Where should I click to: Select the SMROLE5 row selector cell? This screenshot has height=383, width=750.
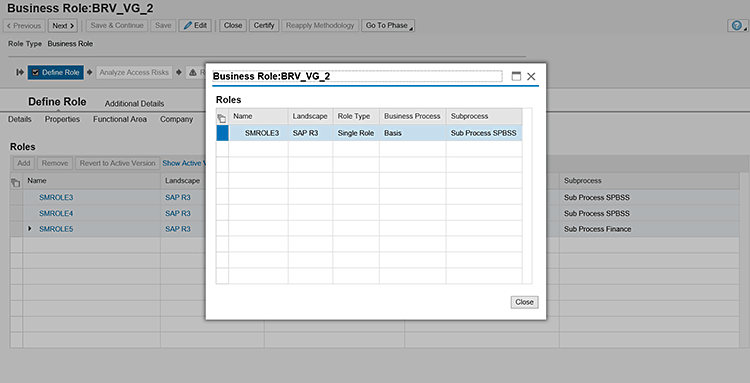(16, 229)
